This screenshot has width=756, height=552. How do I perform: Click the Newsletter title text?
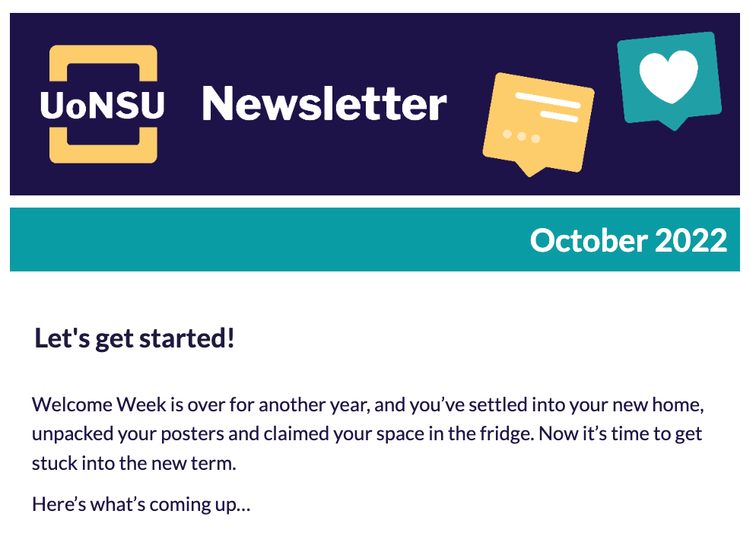[x=325, y=103]
